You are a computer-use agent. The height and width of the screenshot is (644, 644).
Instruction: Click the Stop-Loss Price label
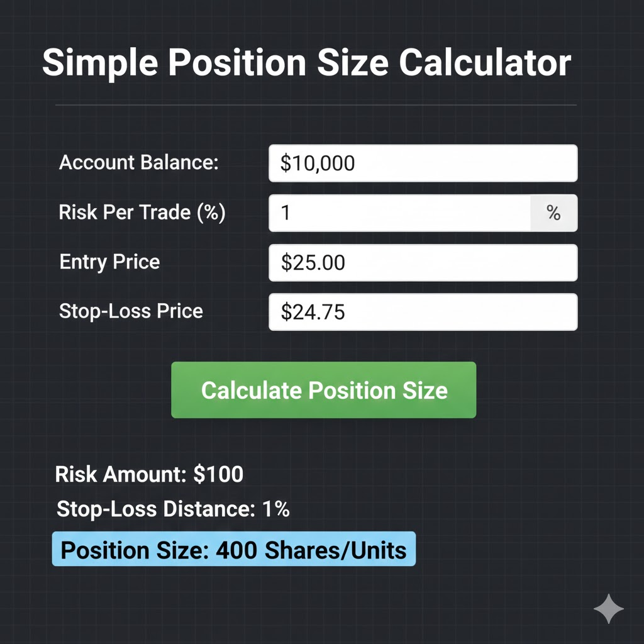click(131, 311)
